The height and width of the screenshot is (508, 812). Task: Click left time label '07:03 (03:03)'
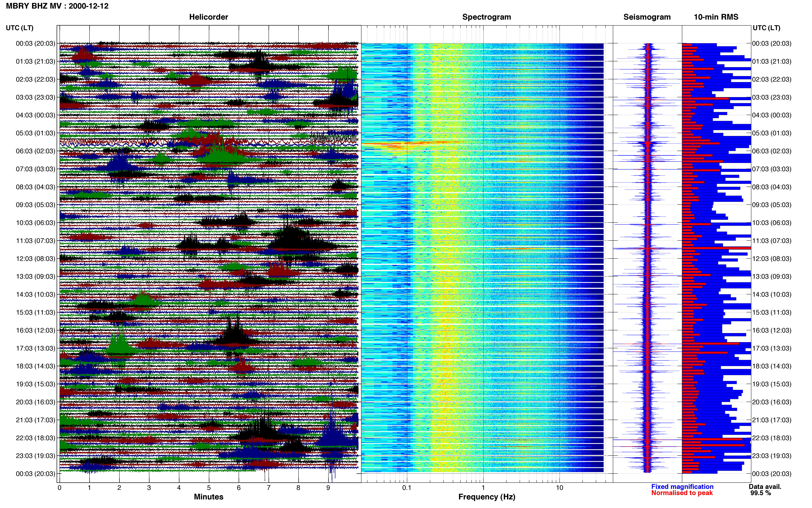pos(36,169)
